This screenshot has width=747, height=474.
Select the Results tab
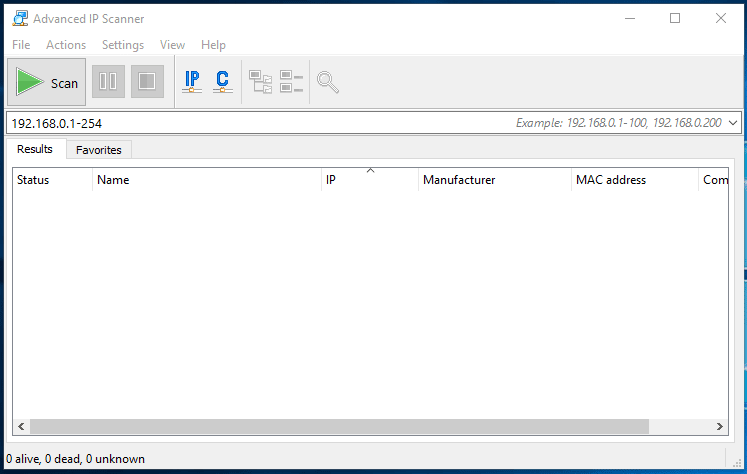[x=35, y=149]
